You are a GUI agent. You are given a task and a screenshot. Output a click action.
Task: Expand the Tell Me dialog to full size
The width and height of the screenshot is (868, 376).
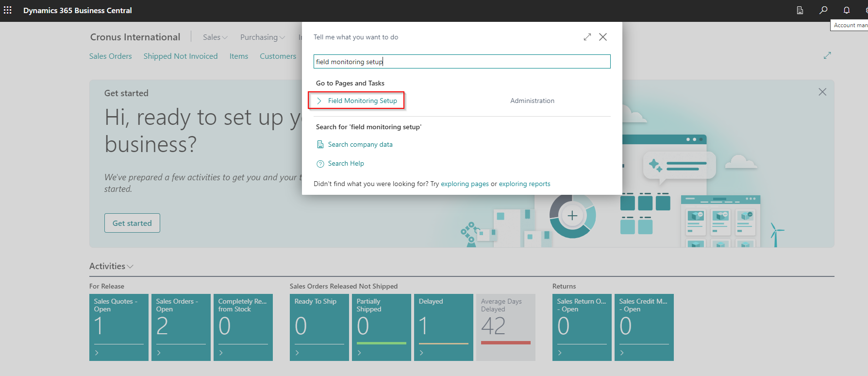tap(587, 37)
